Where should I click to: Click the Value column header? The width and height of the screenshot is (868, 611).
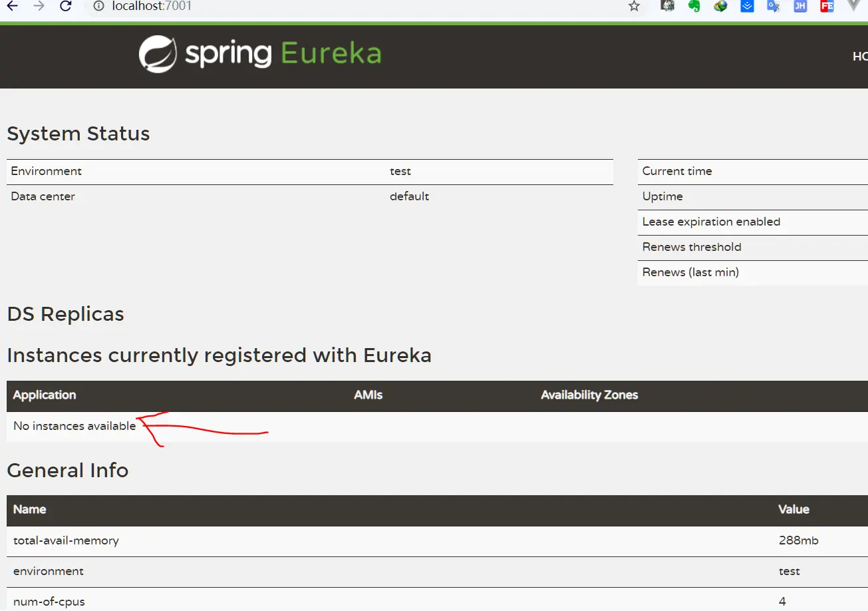coord(794,509)
